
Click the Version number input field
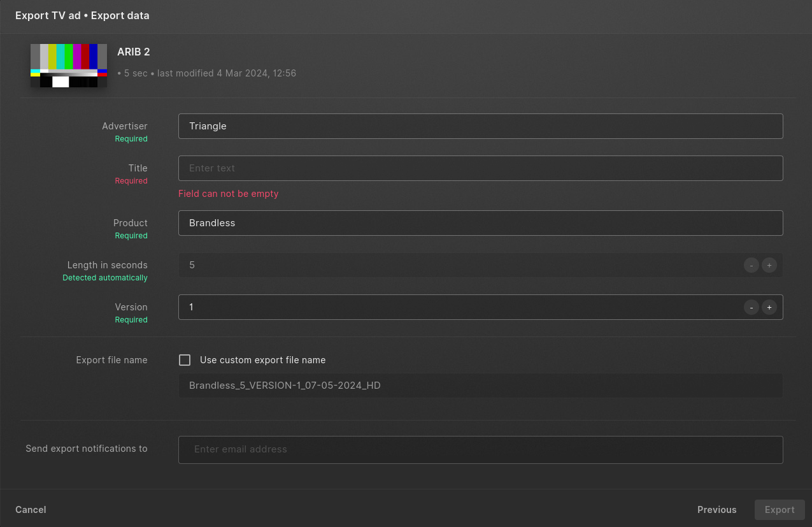tap(459, 307)
